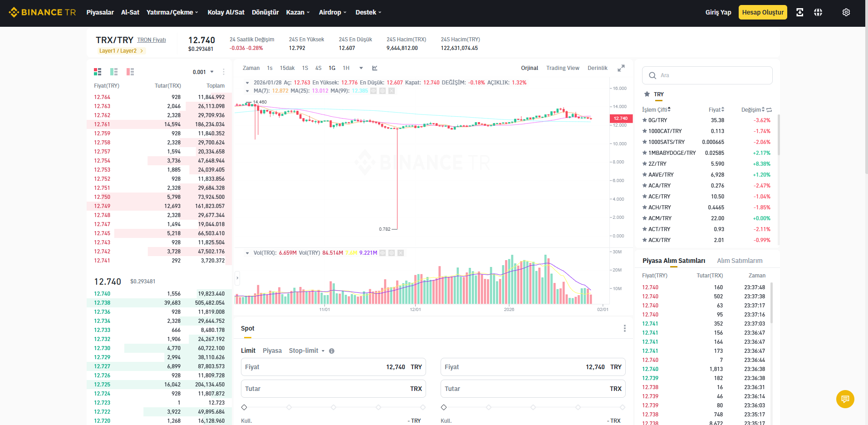Switch to Trading View chart tab

click(563, 68)
